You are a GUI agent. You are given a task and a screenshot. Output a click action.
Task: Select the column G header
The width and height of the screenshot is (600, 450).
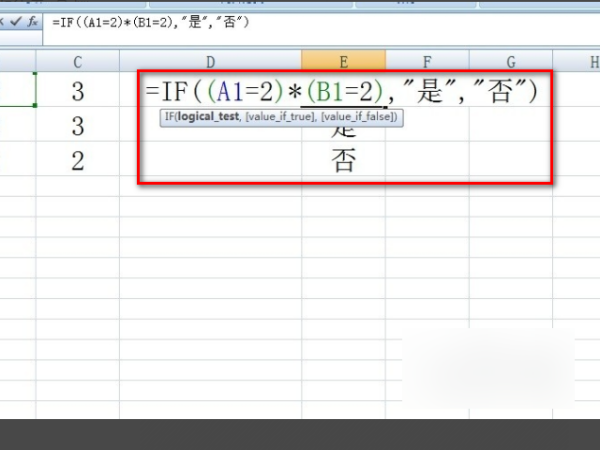pos(511,62)
